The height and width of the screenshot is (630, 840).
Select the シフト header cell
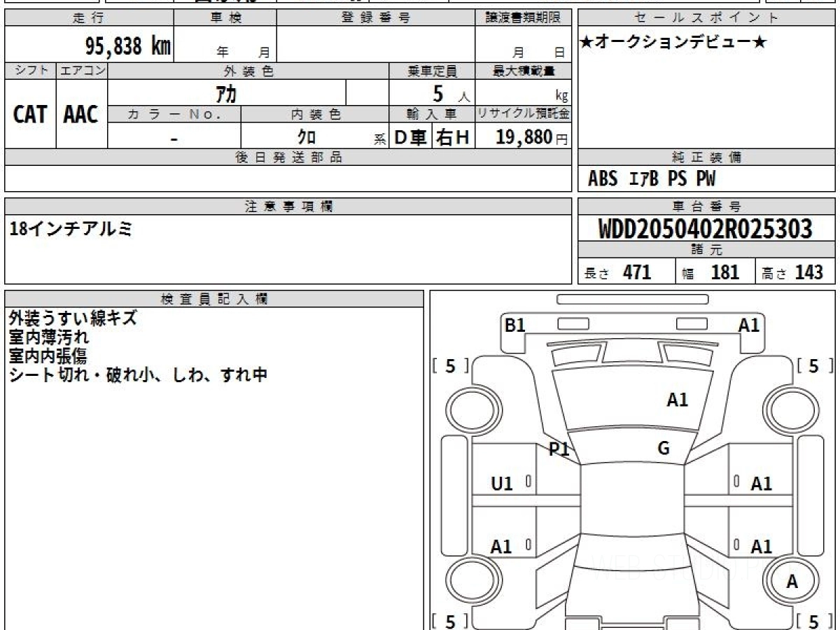point(30,71)
